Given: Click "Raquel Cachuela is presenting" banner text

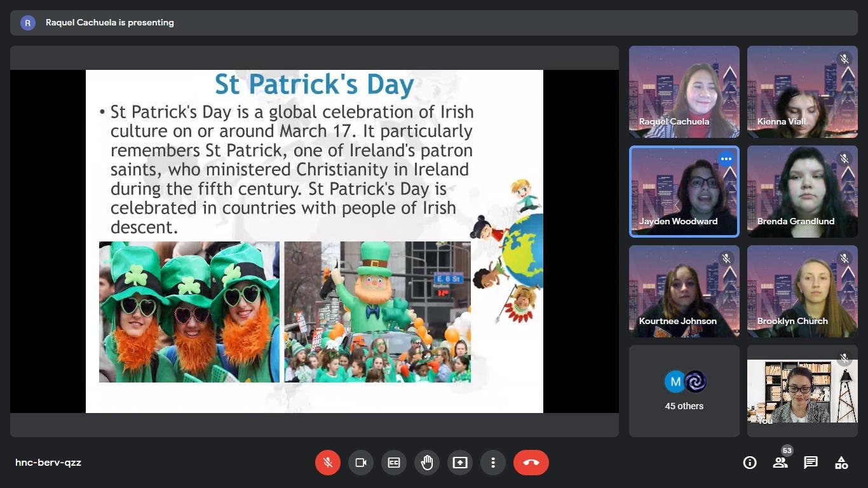Looking at the screenshot, I should coord(110,23).
